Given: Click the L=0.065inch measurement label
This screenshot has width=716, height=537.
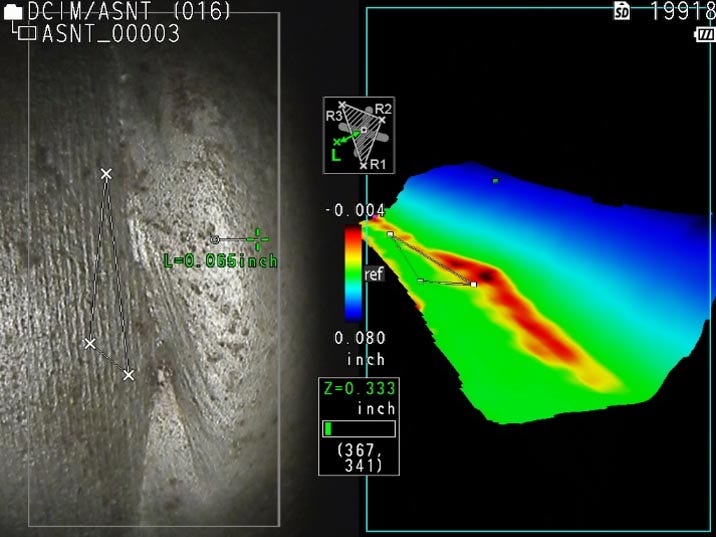Looking at the screenshot, I should click(220, 261).
